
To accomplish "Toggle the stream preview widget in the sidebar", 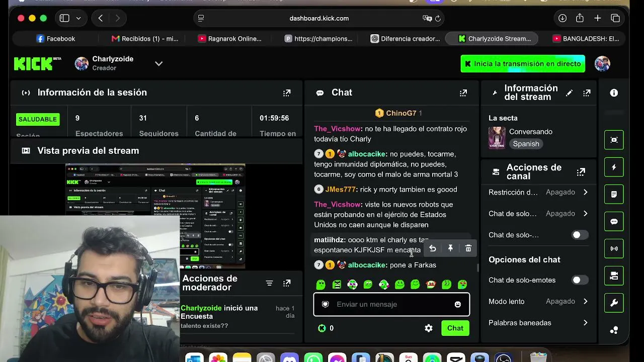I will point(614,140).
